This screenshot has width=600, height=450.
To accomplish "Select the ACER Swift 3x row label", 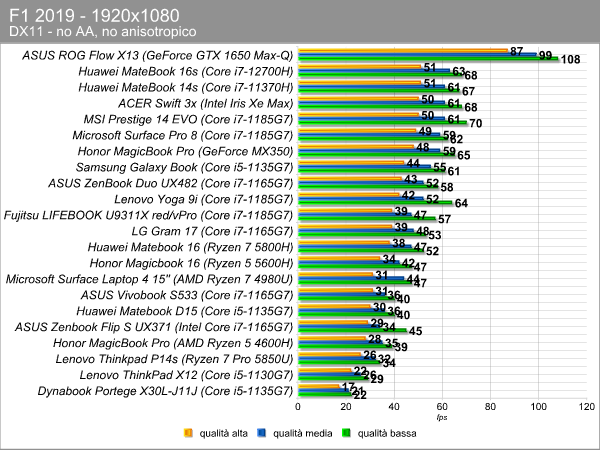I will pyautogui.click(x=205, y=104).
